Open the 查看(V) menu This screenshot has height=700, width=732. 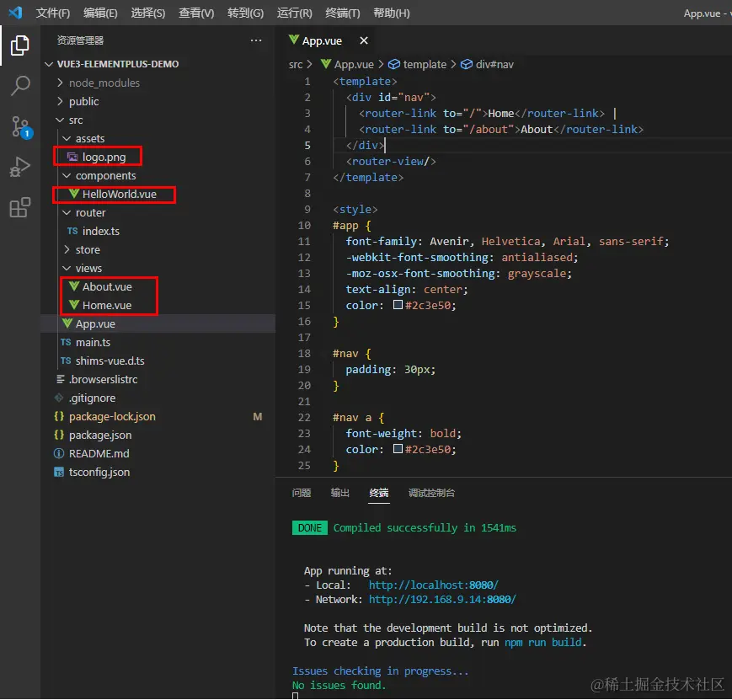coord(196,13)
